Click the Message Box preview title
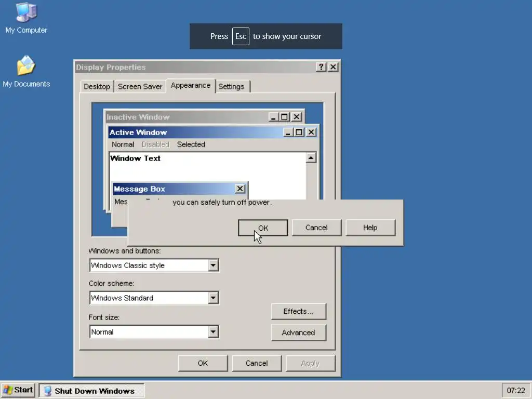Screen dimensions: 532x399 (x=139, y=189)
